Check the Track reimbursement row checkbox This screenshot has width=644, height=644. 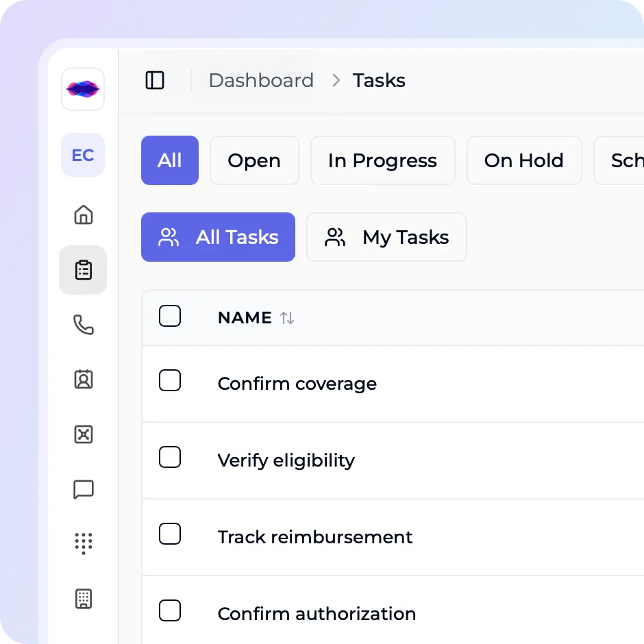tap(170, 534)
